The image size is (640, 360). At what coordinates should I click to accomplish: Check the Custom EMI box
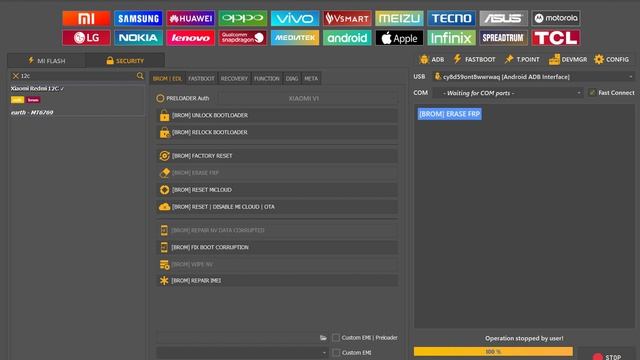[x=336, y=353]
